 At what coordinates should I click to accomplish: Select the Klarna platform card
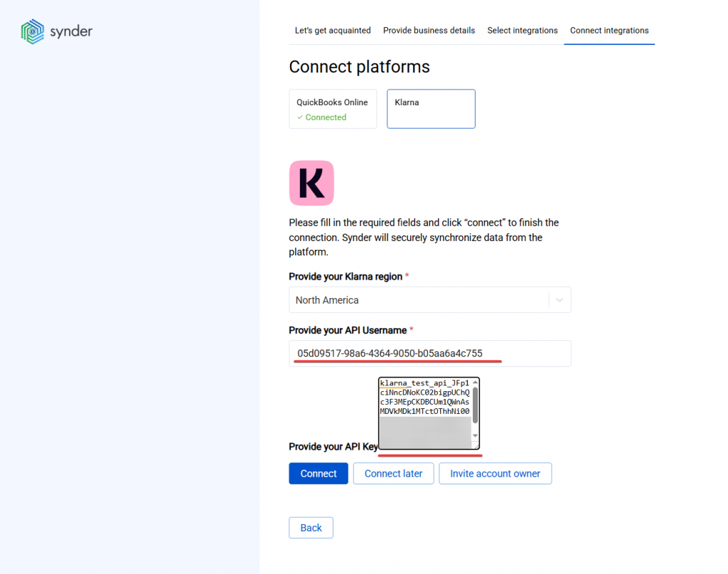click(x=431, y=109)
